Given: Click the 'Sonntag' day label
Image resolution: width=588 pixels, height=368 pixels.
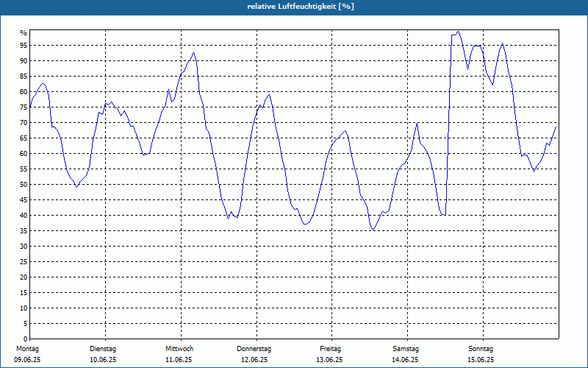Looking at the screenshot, I should pos(481,349).
